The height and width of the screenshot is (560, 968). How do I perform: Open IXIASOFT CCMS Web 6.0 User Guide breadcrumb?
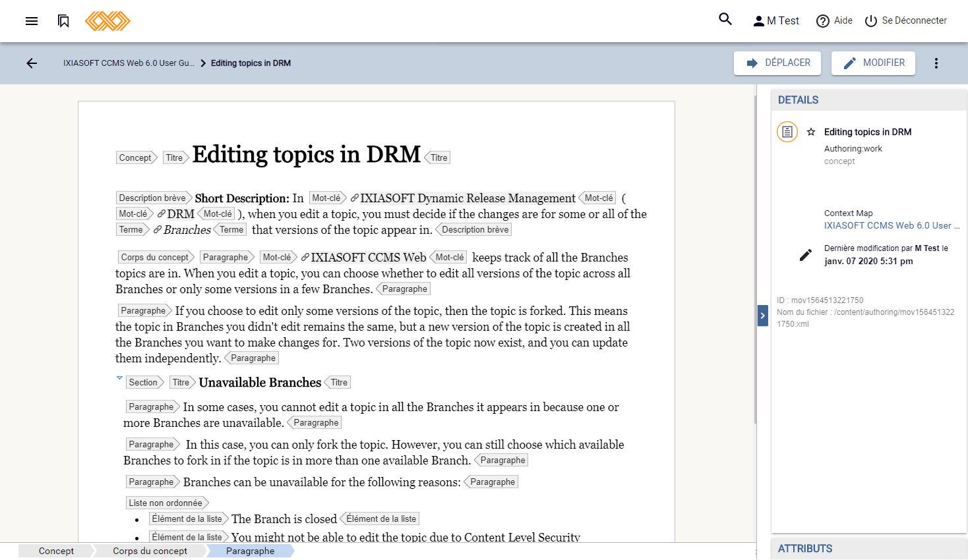point(129,63)
